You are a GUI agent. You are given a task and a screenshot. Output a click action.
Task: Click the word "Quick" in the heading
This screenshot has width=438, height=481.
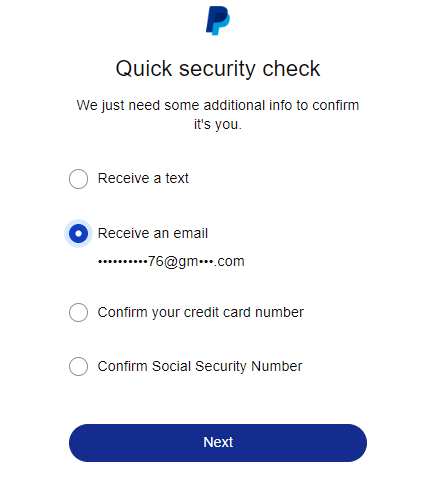[144, 69]
